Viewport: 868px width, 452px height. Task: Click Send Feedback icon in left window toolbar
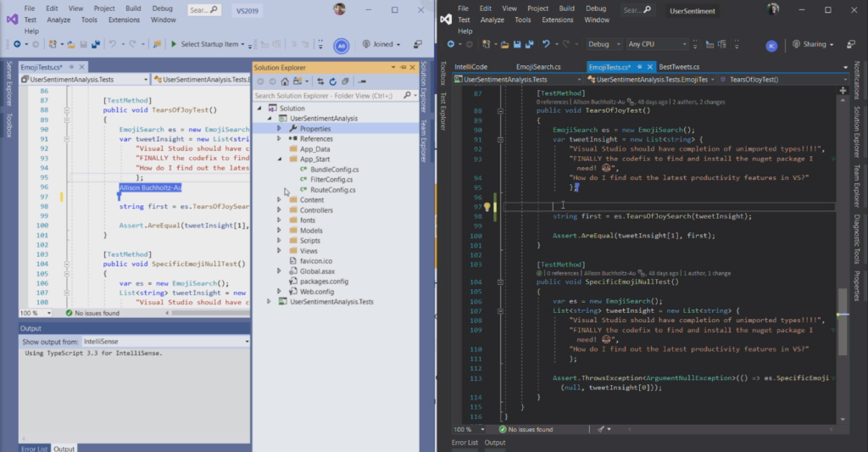418,44
